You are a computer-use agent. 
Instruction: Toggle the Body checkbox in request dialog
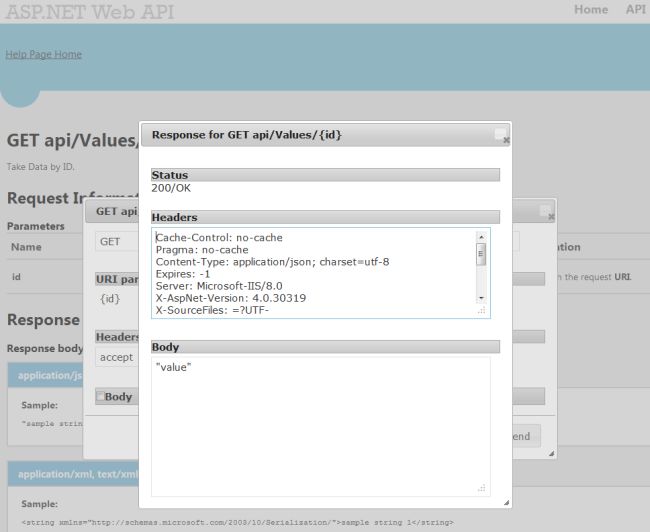[x=100, y=396]
